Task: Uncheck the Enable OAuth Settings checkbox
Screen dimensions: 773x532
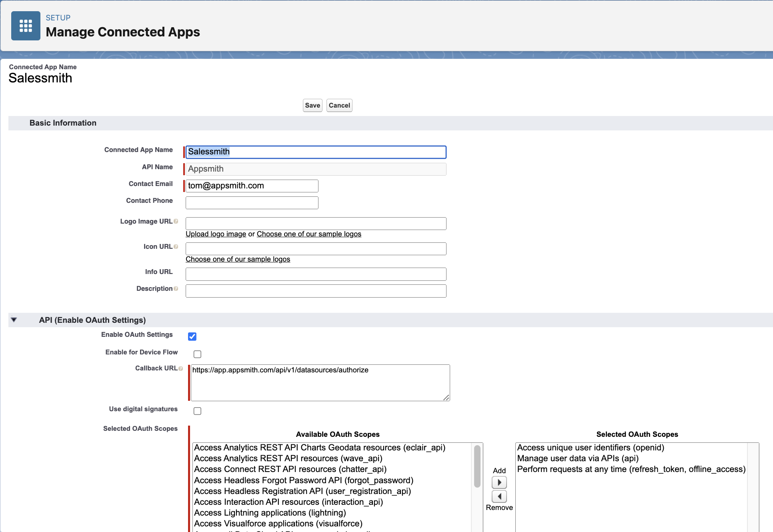Action: point(192,336)
